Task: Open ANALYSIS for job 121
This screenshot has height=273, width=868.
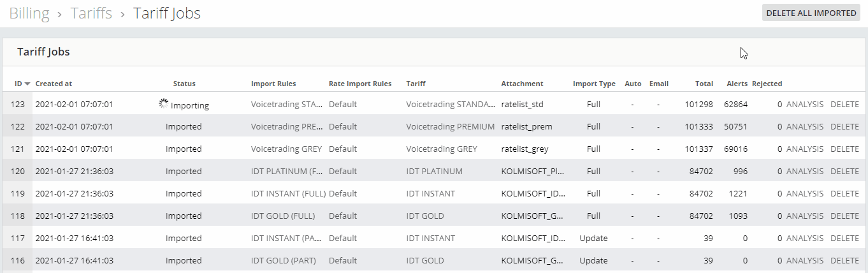Action: click(x=804, y=149)
